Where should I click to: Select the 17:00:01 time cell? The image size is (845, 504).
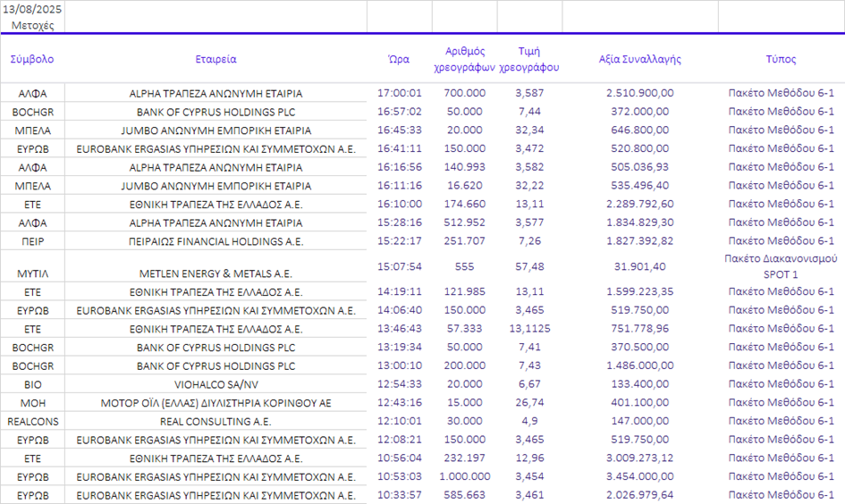(x=399, y=93)
